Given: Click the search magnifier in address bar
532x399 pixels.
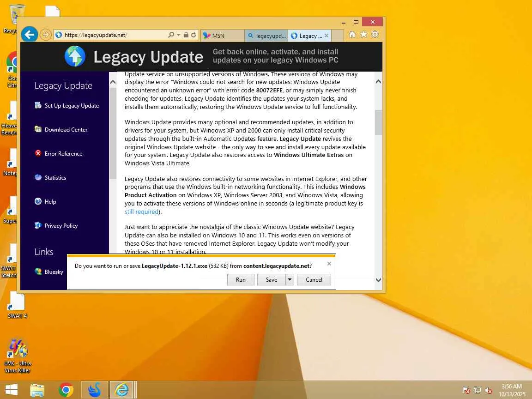Looking at the screenshot, I should (171, 35).
